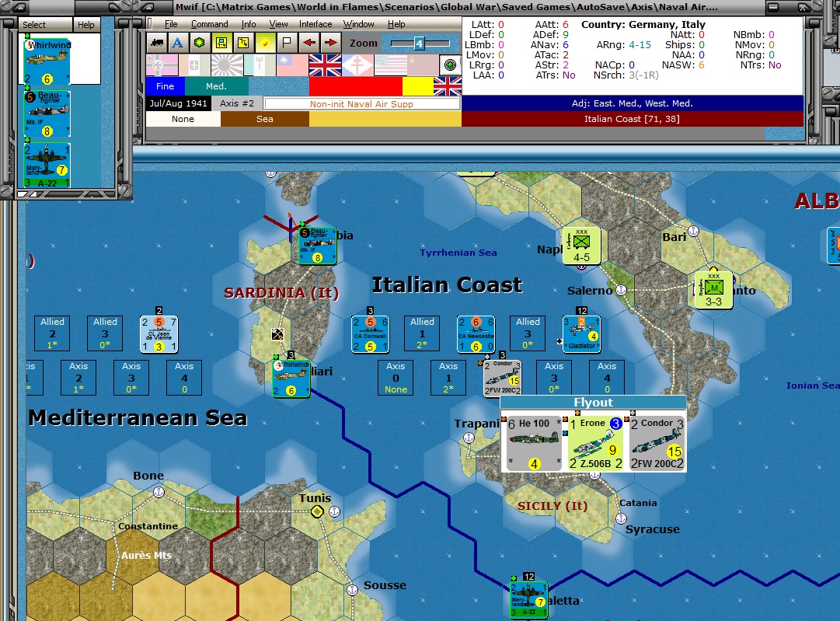This screenshot has width=840, height=621.
Task: Click the yellow hexagon marker at Tunis
Action: (317, 511)
